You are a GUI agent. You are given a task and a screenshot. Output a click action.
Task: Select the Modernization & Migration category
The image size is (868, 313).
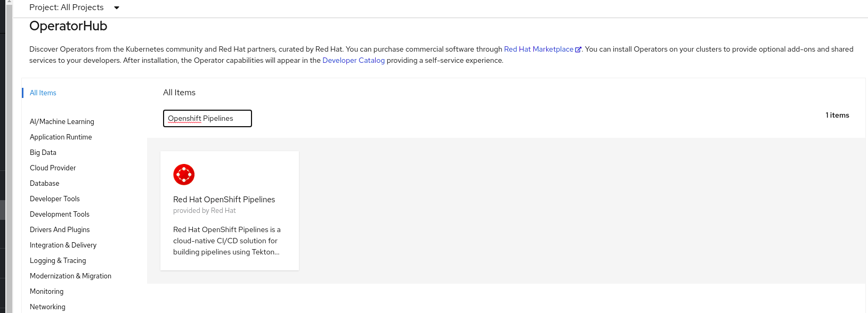[x=70, y=276]
